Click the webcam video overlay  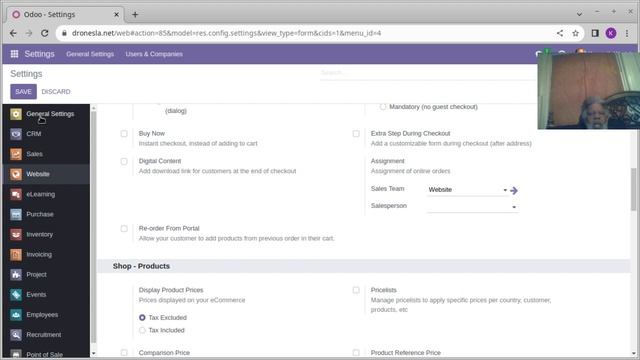[x=589, y=91]
